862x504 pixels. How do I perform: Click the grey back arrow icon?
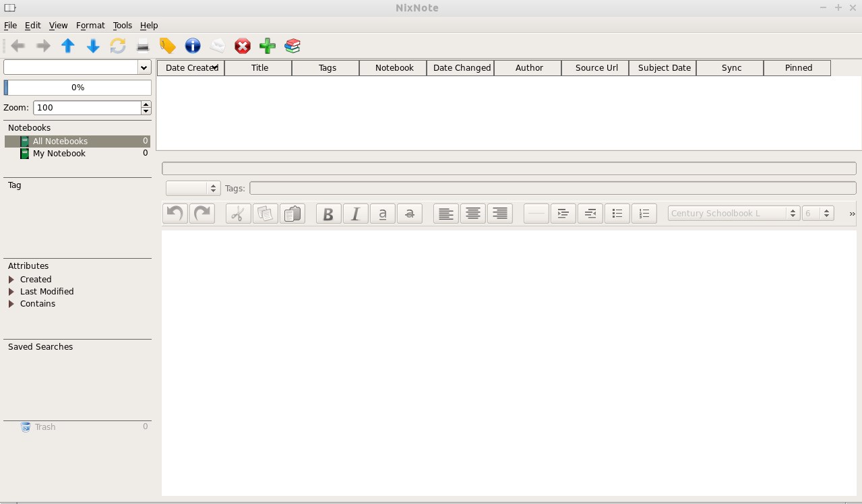[18, 46]
